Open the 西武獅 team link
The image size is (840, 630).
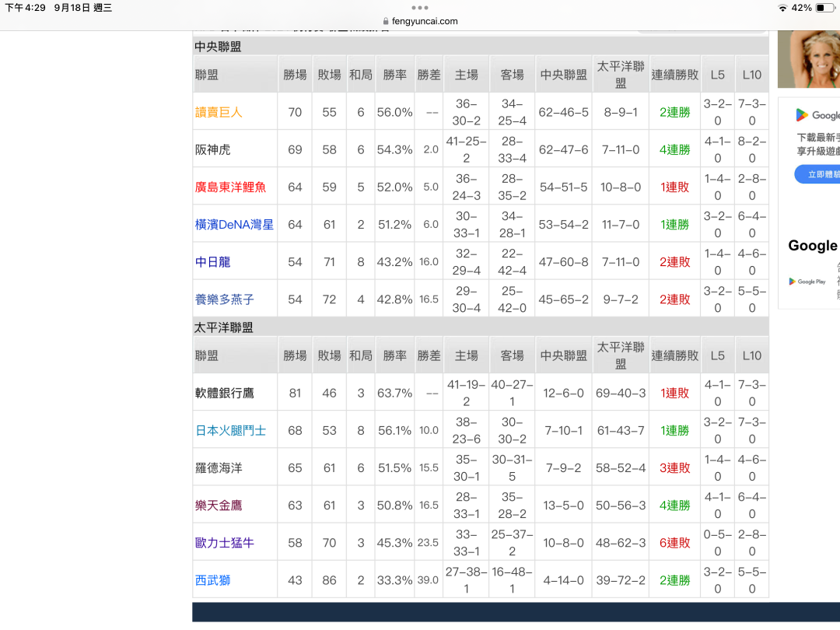[212, 580]
